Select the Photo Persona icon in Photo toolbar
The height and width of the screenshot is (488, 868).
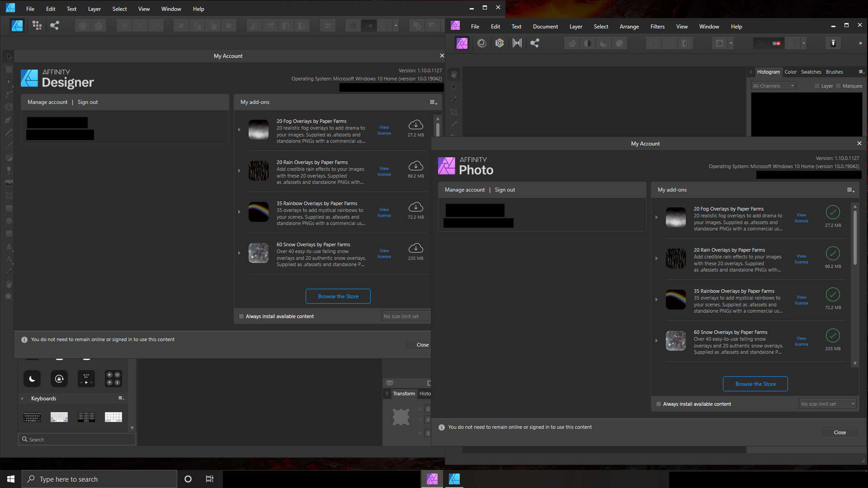[462, 43]
